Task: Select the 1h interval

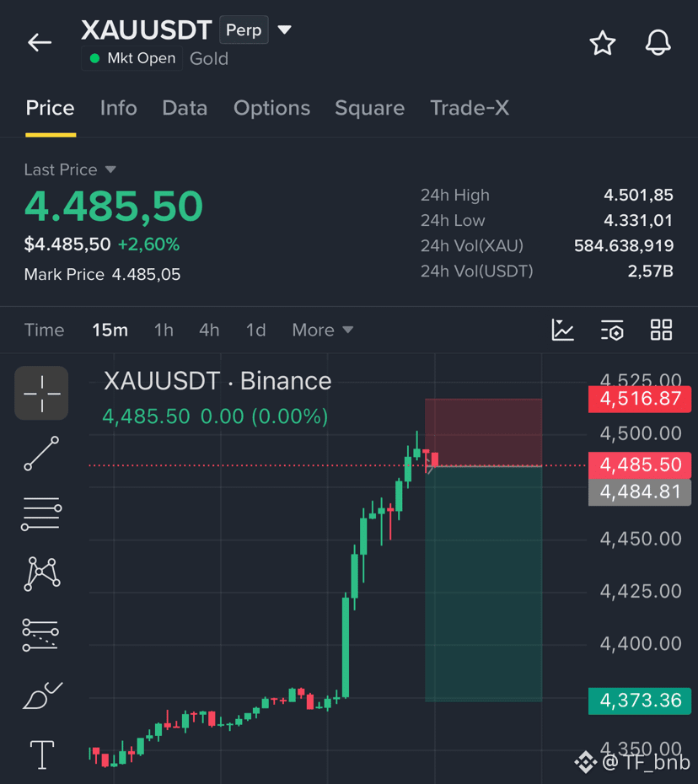Action: [164, 330]
